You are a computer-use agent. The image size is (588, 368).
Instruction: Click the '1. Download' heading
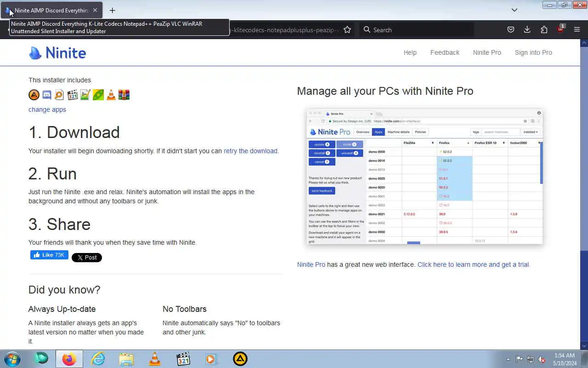[74, 132]
